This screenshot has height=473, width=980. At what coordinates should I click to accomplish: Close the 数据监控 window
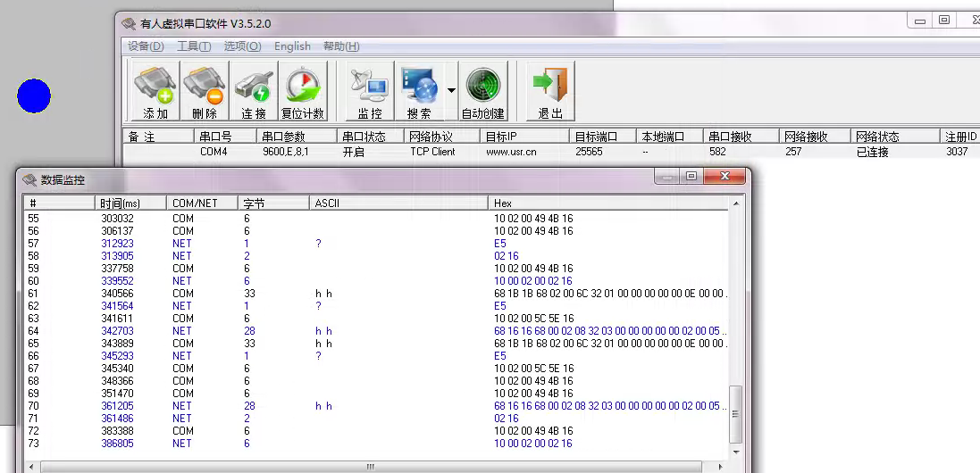[725, 177]
